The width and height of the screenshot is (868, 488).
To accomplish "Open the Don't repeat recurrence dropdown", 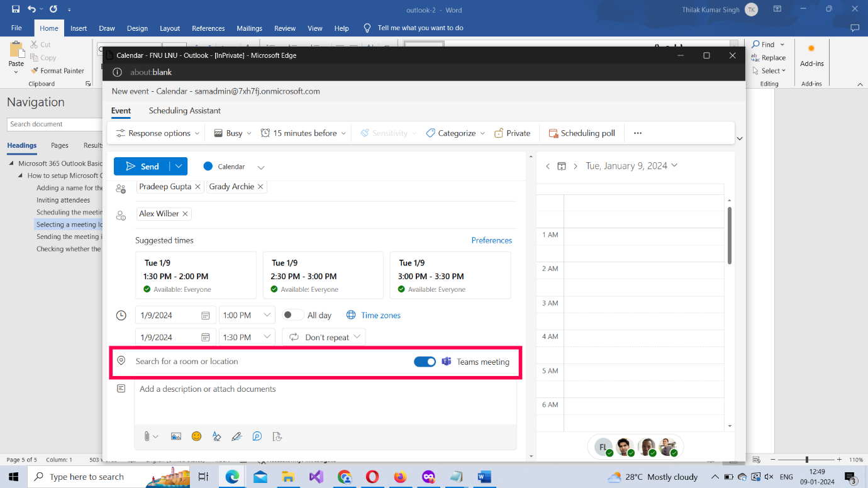I will pos(324,337).
